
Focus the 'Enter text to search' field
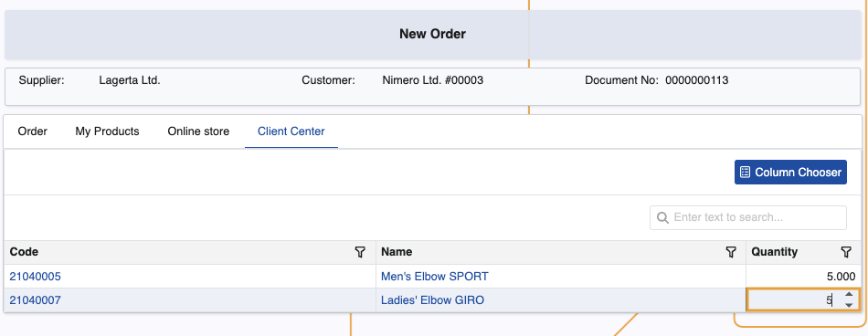click(748, 217)
